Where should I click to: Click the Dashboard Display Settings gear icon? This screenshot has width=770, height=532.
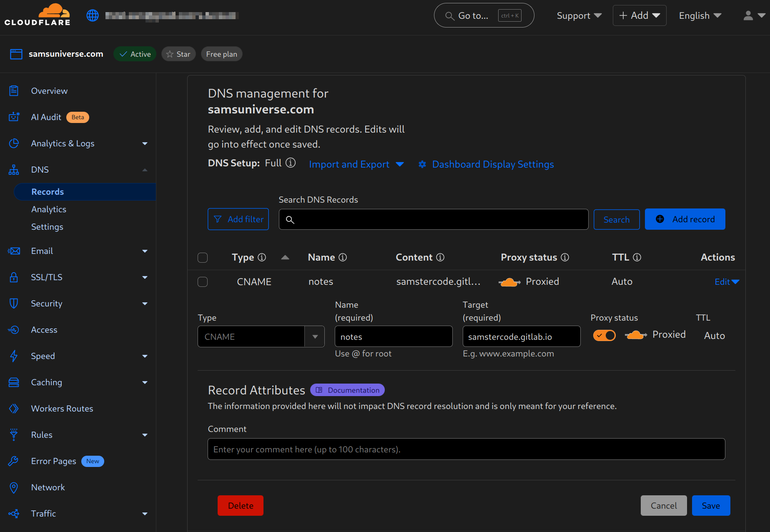[x=422, y=165]
